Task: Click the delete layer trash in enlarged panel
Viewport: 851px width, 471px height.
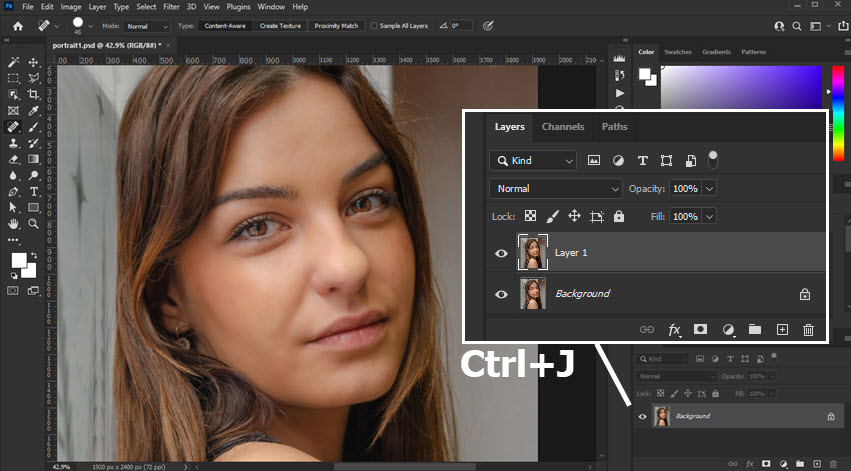Action: (809, 329)
